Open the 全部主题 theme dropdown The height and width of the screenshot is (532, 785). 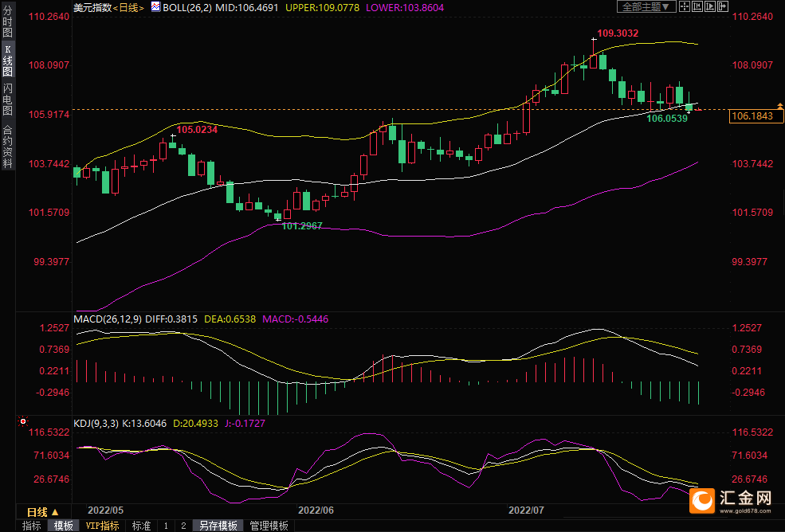[x=646, y=6]
